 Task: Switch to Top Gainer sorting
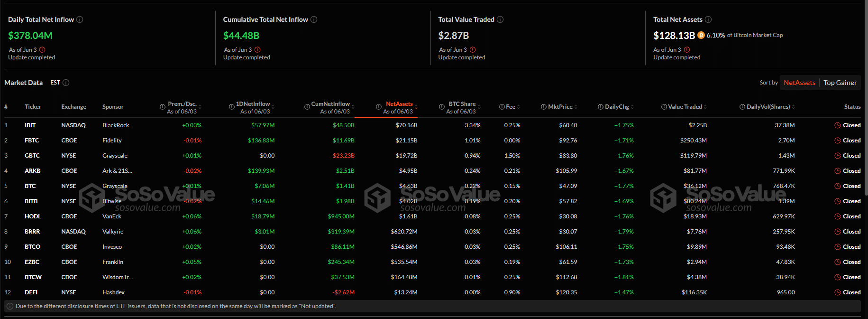[x=840, y=83]
